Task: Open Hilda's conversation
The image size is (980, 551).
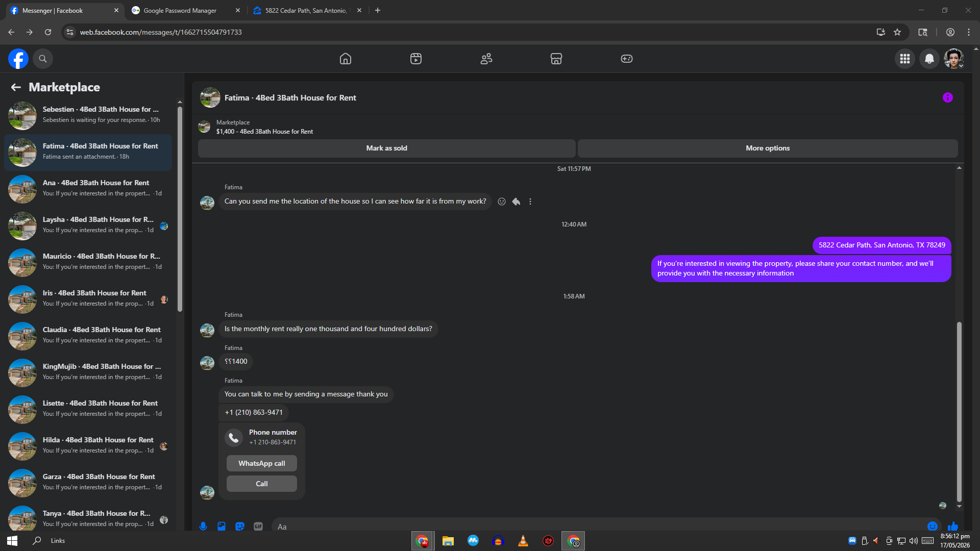Action: [88, 446]
